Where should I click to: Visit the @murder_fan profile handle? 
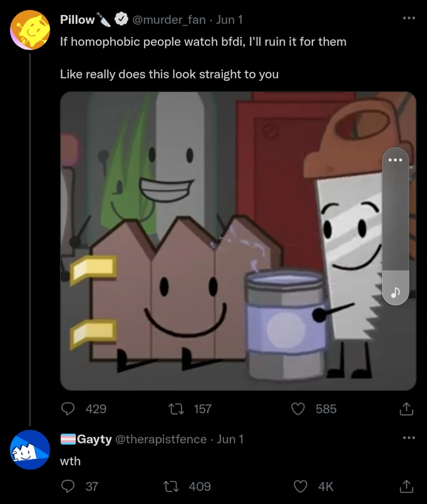[x=169, y=19]
